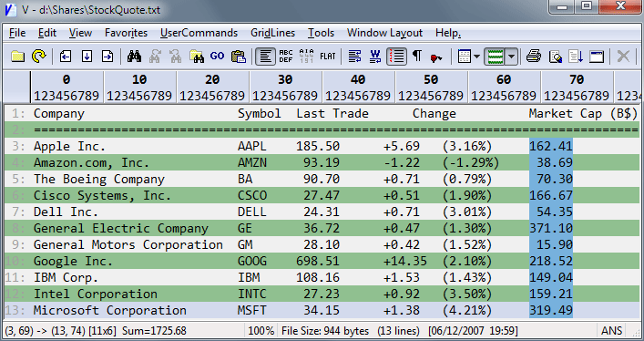
Task: Click General Electric Company text
Action: pos(121,228)
